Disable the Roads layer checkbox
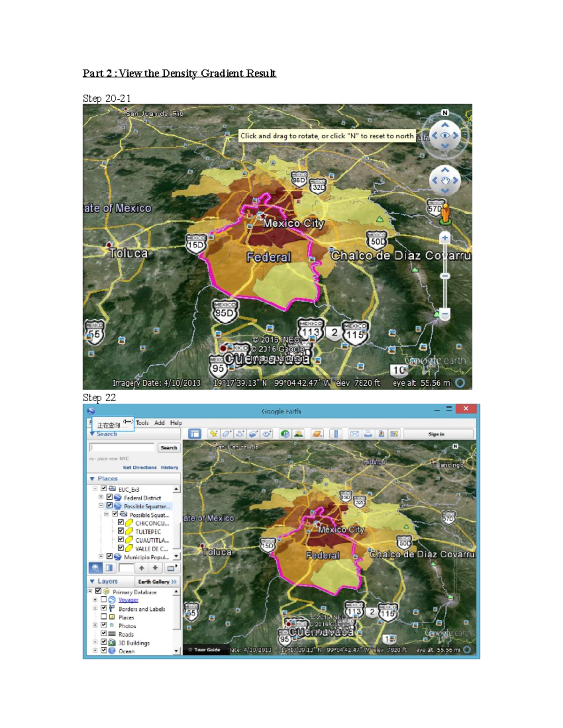Screen dimensions: 563x728 [104, 633]
